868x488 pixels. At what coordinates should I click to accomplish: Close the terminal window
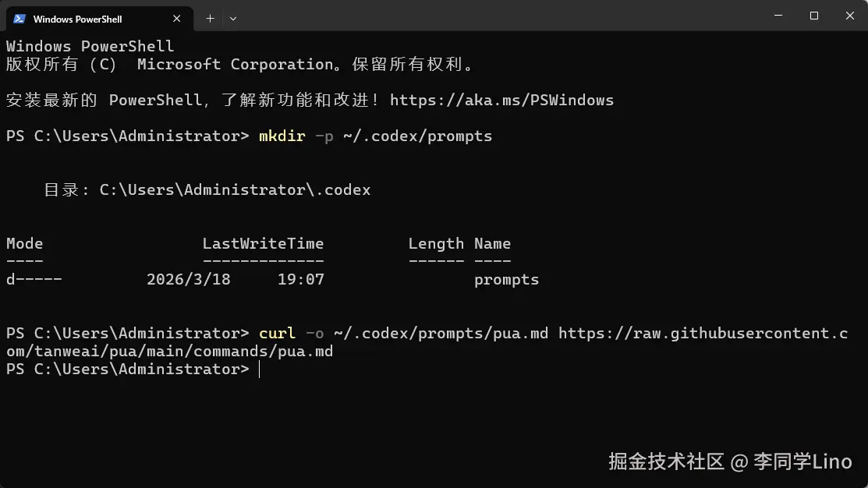pos(849,16)
